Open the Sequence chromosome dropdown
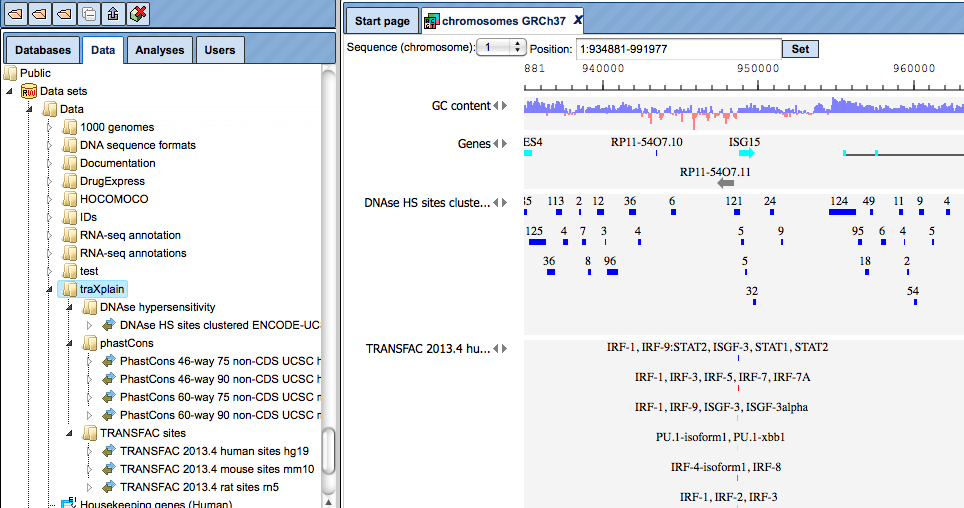Viewport: 964px width, 508px height. [x=502, y=47]
